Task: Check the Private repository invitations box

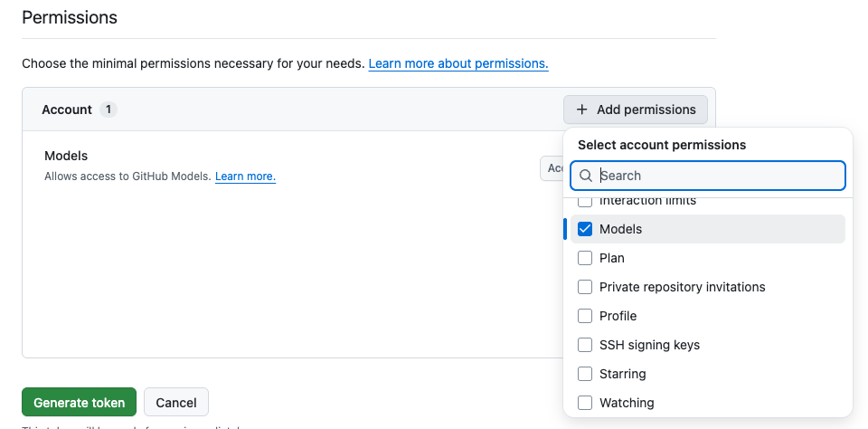Action: [x=585, y=287]
